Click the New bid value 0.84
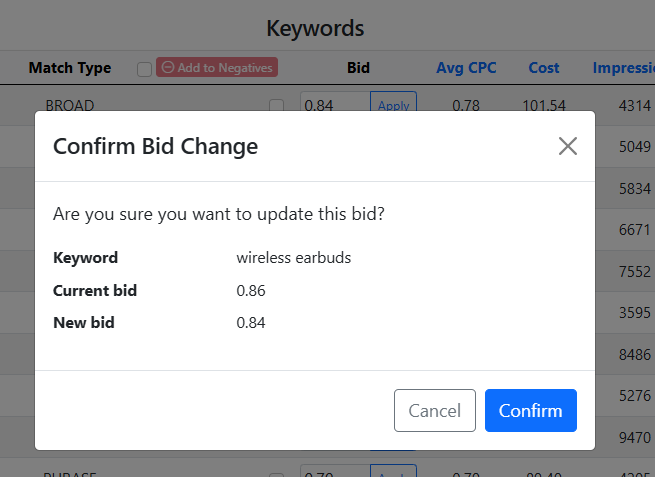655x477 pixels. tap(251, 323)
